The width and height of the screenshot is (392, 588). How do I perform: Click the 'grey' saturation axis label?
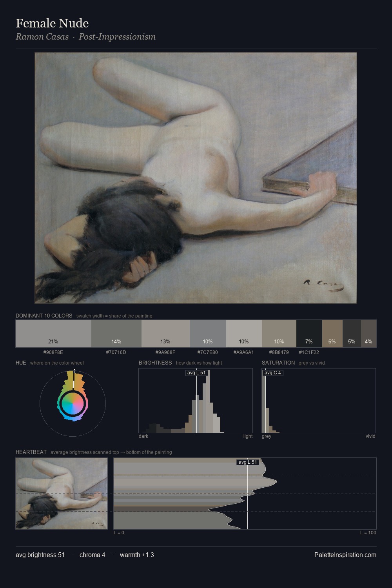point(267,436)
